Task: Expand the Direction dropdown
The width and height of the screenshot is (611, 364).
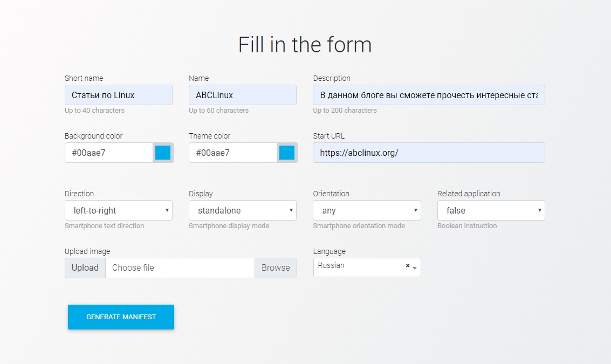Action: [118, 210]
